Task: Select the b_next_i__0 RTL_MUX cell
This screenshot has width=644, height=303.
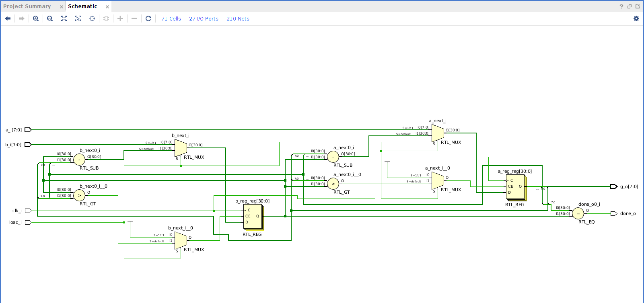Action: (181, 240)
